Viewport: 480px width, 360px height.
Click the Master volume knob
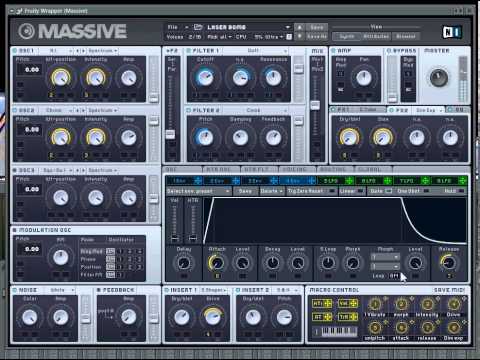click(439, 78)
